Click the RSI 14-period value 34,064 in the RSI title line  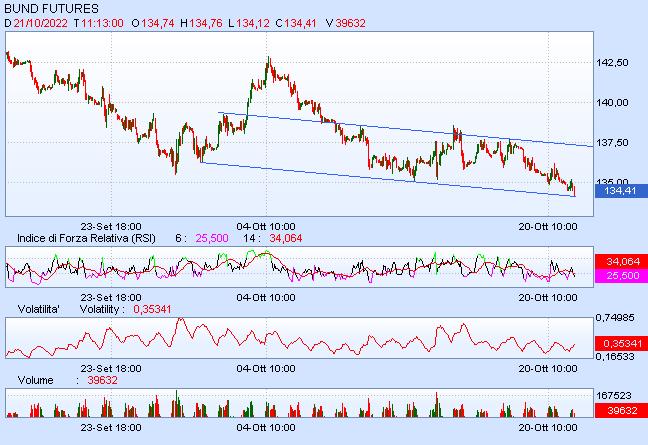[286, 238]
